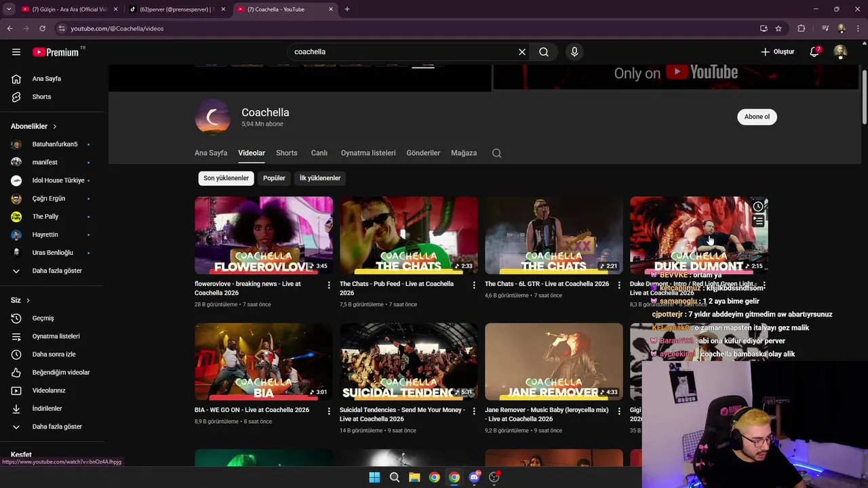Open Batuhanfurkan5 subscription channel
Image resolution: width=868 pixels, height=488 pixels.
54,144
